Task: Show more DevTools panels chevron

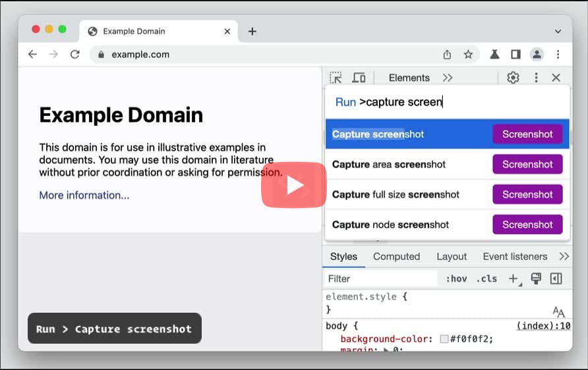Action: (448, 78)
